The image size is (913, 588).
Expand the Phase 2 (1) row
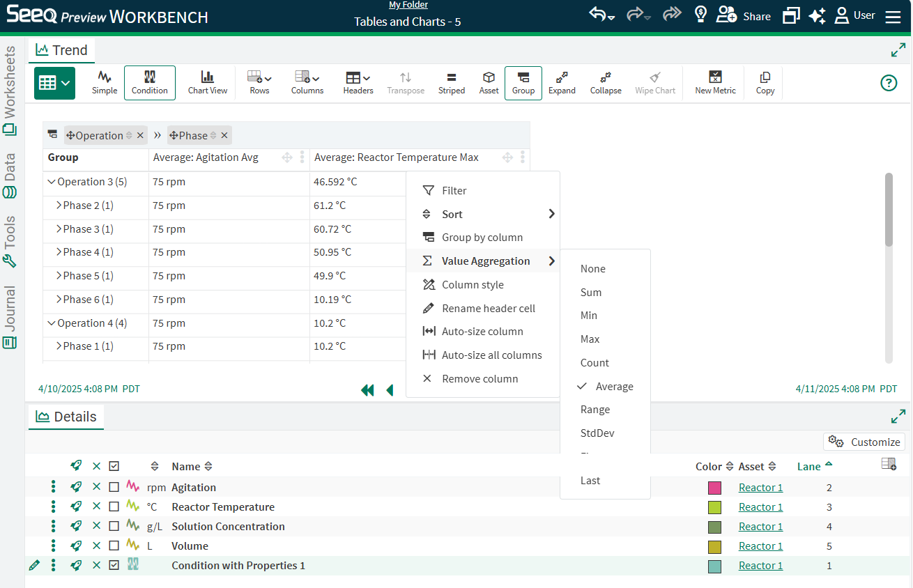pyautogui.click(x=59, y=206)
